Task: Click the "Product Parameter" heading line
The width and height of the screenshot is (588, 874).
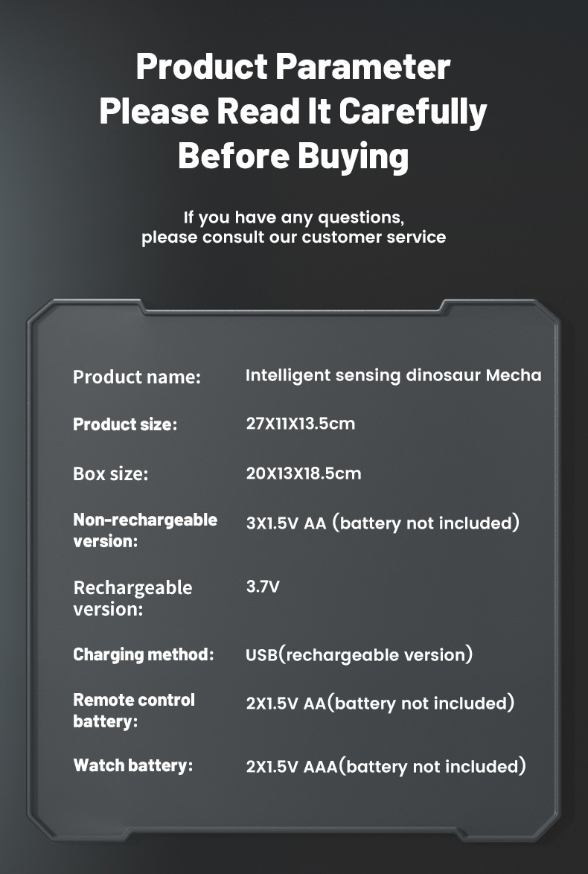Action: click(293, 67)
